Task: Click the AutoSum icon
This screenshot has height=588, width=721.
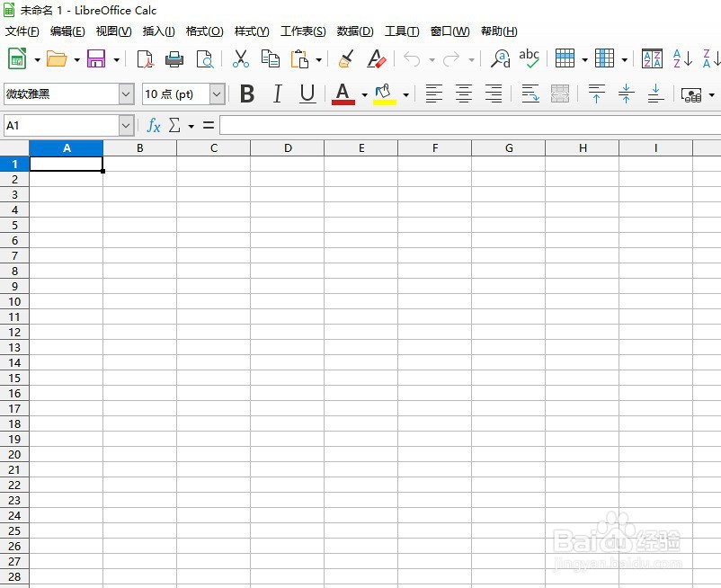Action: tap(174, 125)
